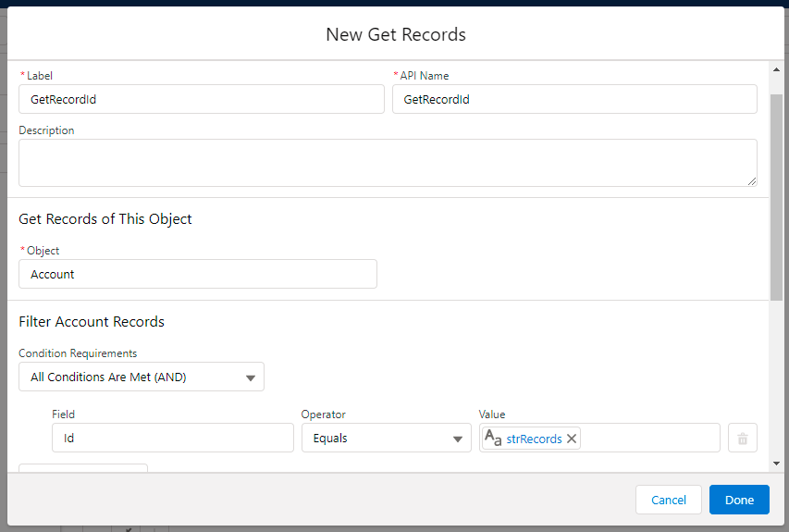Click the Done button
789x532 pixels.
[739, 500]
